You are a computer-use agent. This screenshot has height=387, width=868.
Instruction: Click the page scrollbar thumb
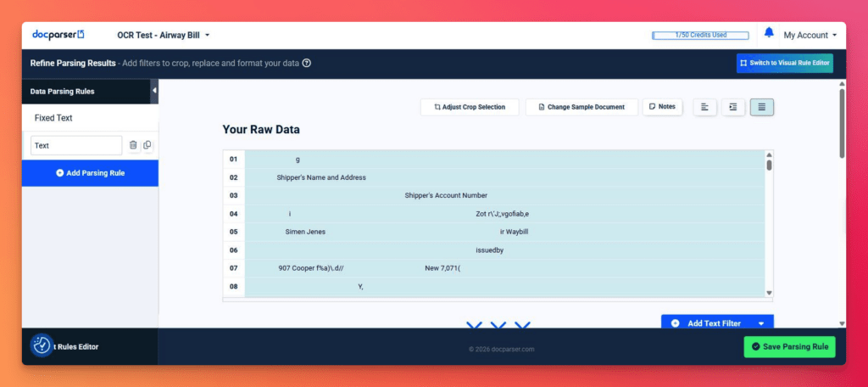pos(842,123)
